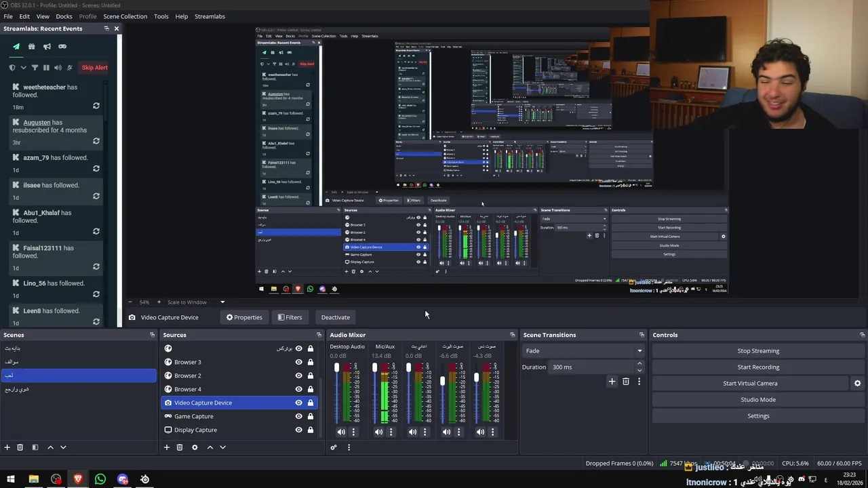Click the Deactivate button
The width and height of the screenshot is (868, 488).
pyautogui.click(x=336, y=317)
